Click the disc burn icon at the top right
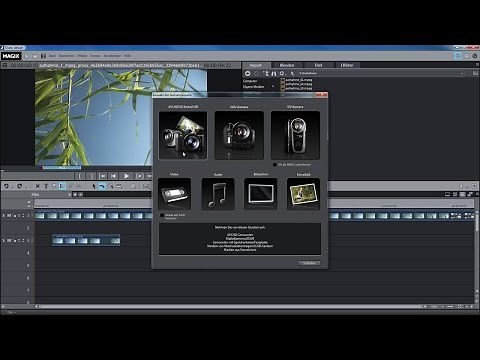This screenshot has height=360, width=480. click(475, 56)
